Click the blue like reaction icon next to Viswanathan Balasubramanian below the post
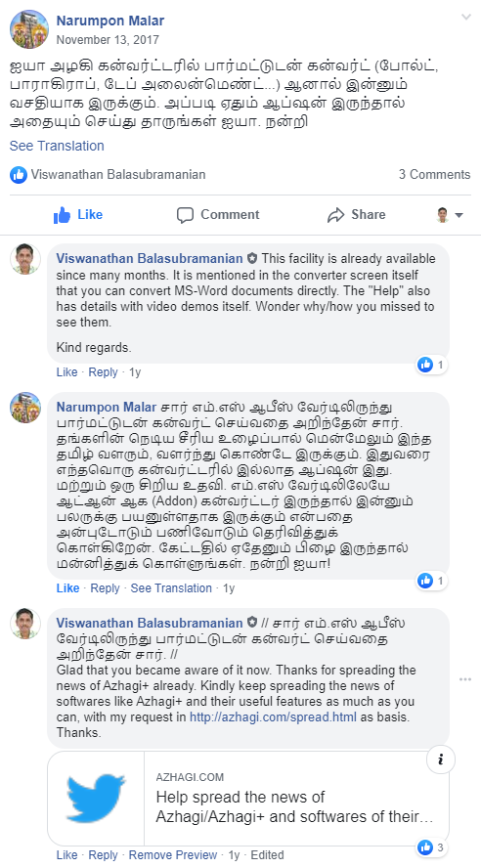 click(x=19, y=175)
